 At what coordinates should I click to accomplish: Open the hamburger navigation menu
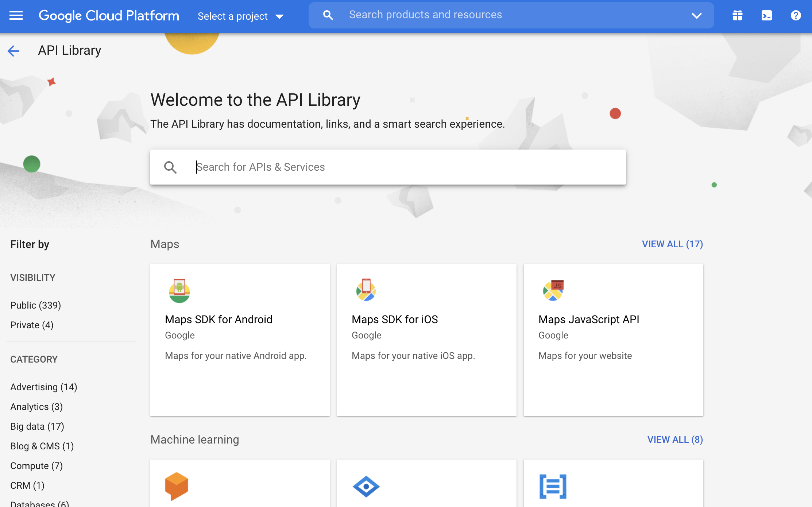[16, 15]
